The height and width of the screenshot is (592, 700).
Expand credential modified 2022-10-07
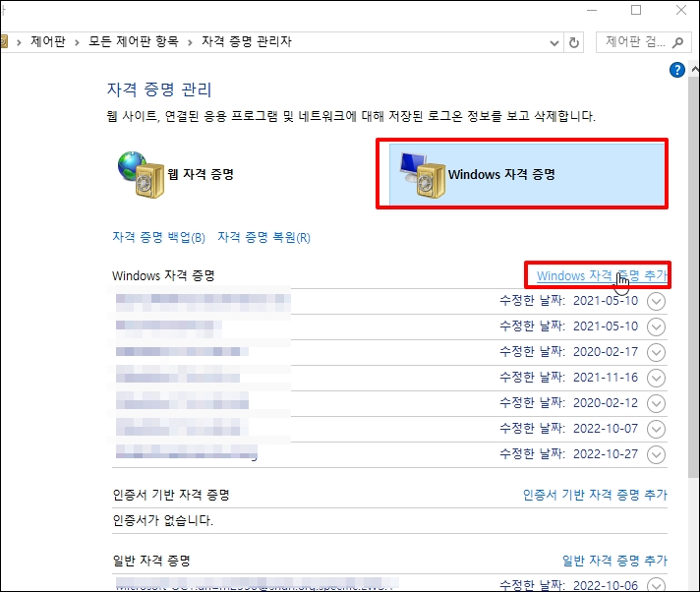tap(656, 429)
